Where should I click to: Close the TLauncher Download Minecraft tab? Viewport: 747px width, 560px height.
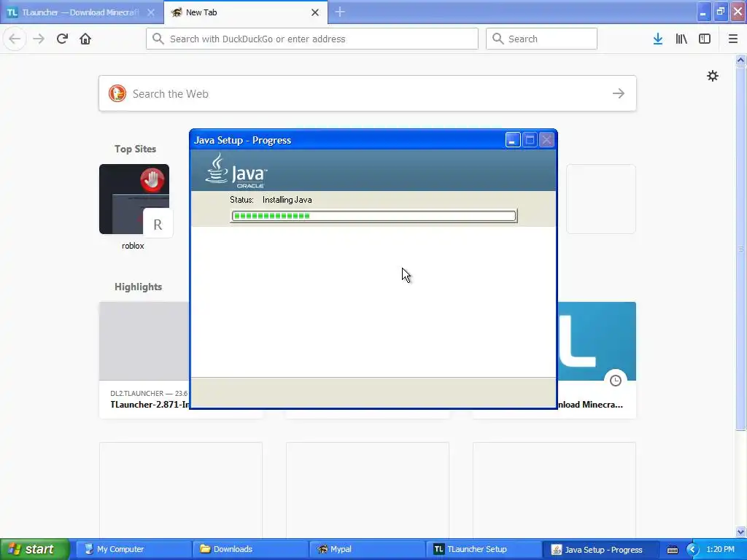coord(150,12)
